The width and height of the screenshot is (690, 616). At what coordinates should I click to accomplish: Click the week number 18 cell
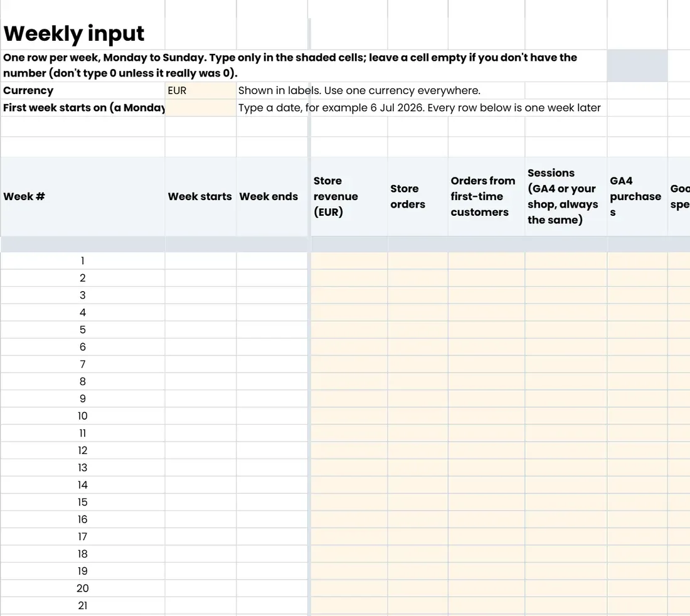click(83, 554)
